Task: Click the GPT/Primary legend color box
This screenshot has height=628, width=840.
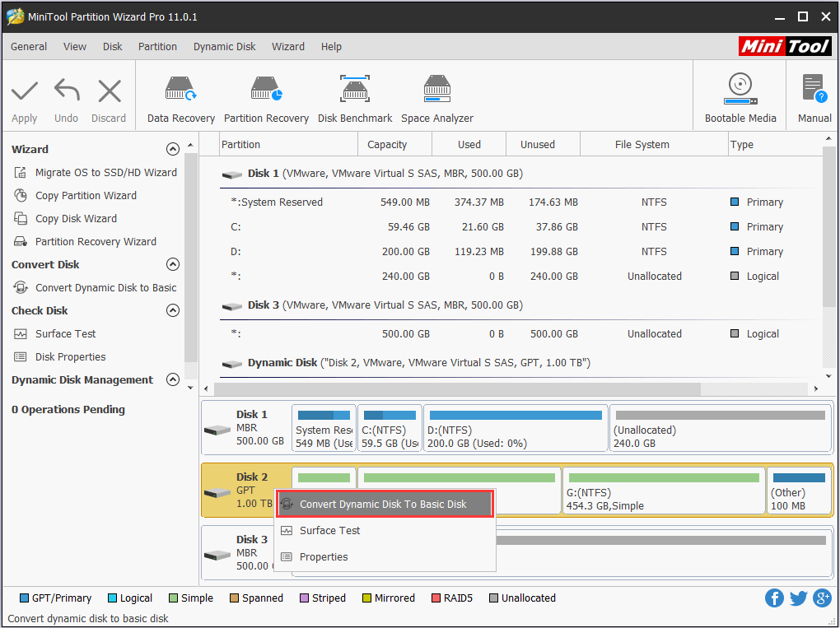Action: (x=24, y=598)
